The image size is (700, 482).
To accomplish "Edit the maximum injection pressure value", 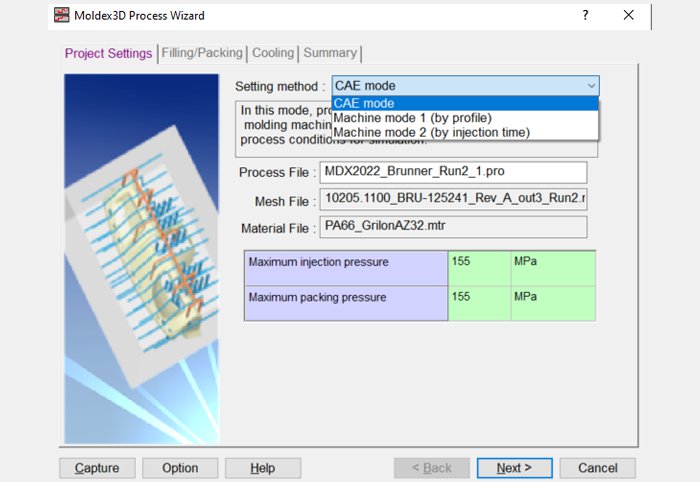I will (479, 268).
